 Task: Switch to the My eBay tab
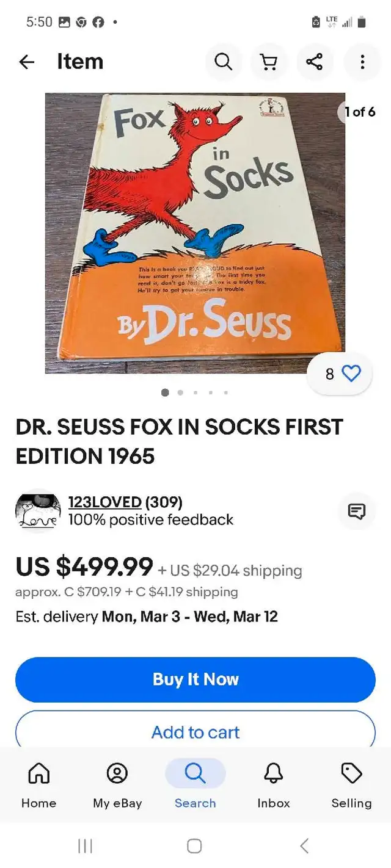click(117, 784)
